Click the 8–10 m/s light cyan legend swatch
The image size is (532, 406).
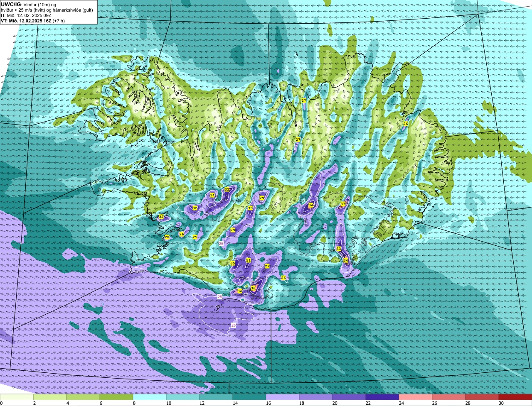150,397
